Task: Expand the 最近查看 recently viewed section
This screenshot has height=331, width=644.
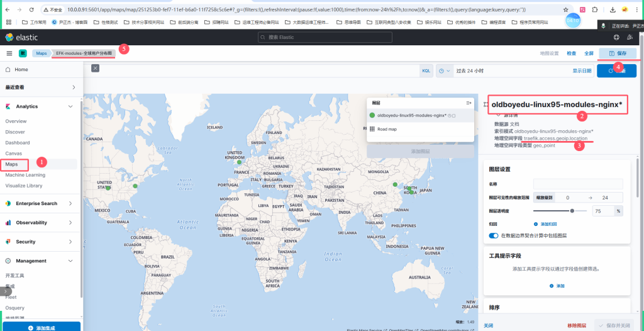Action: point(73,87)
